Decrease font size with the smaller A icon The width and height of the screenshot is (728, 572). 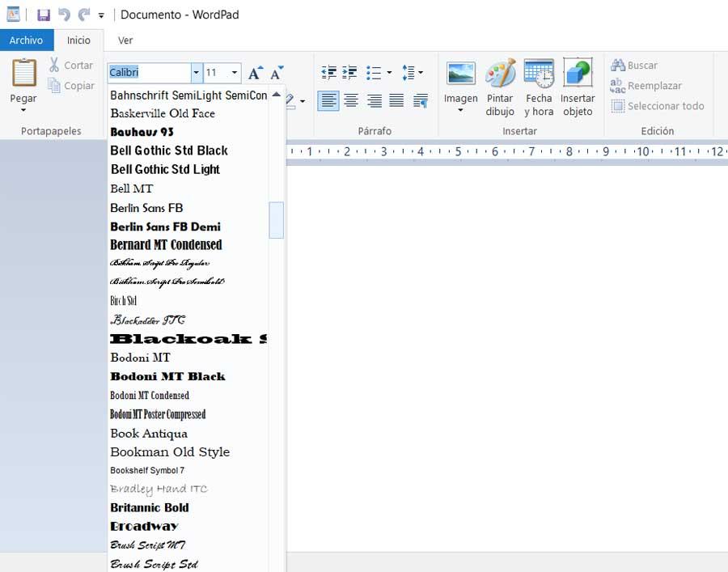click(x=277, y=73)
